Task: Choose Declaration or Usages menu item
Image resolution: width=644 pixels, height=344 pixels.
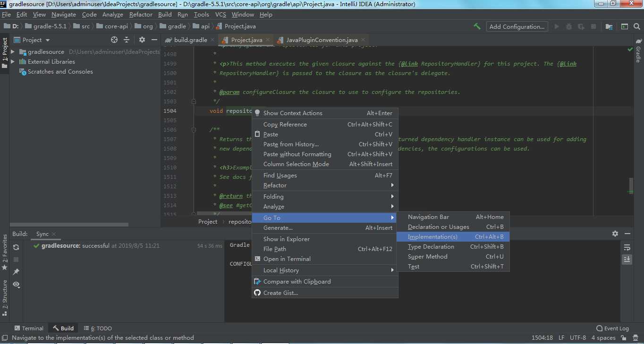Action: point(452,227)
